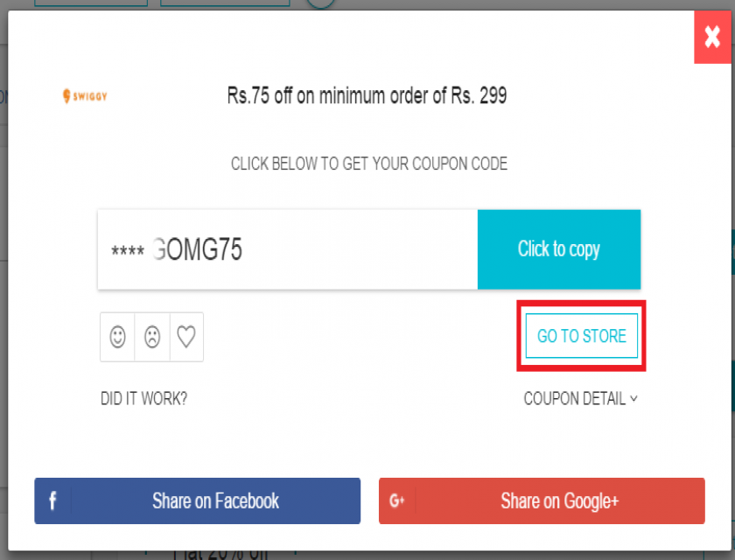735x560 pixels.
Task: Close the coupon popup with the X
Action: point(712,37)
